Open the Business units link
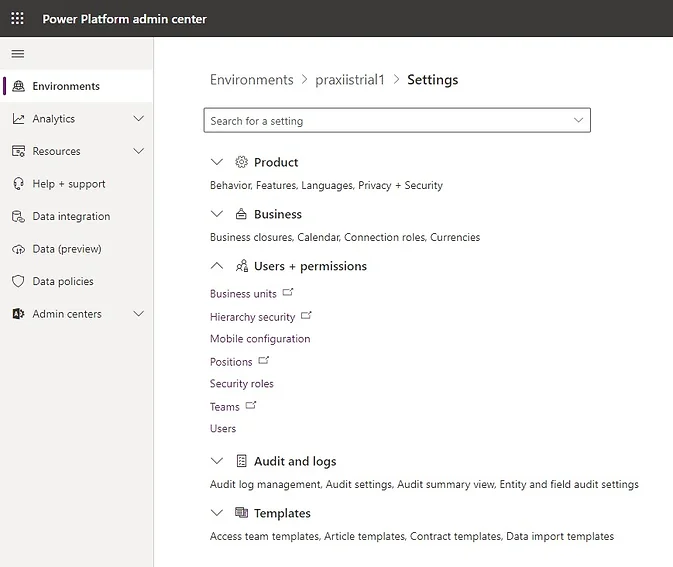This screenshot has width=673, height=567. point(243,294)
